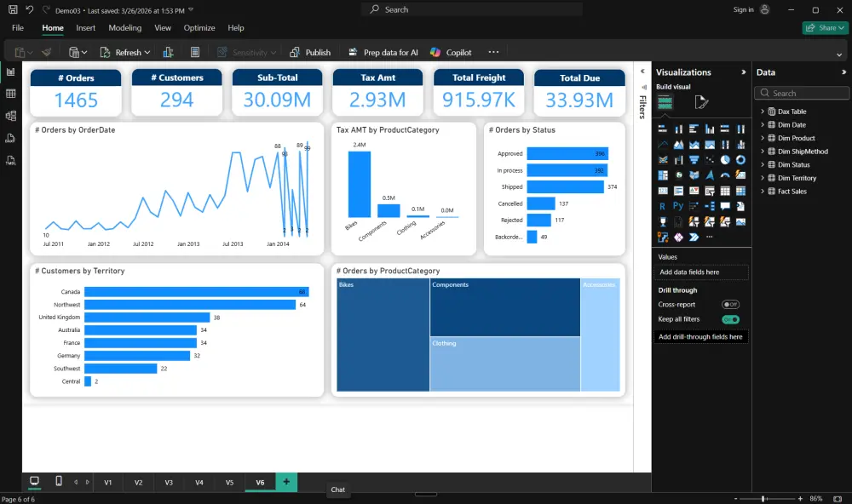852x504 pixels.
Task: Click the Share button
Action: tap(826, 28)
